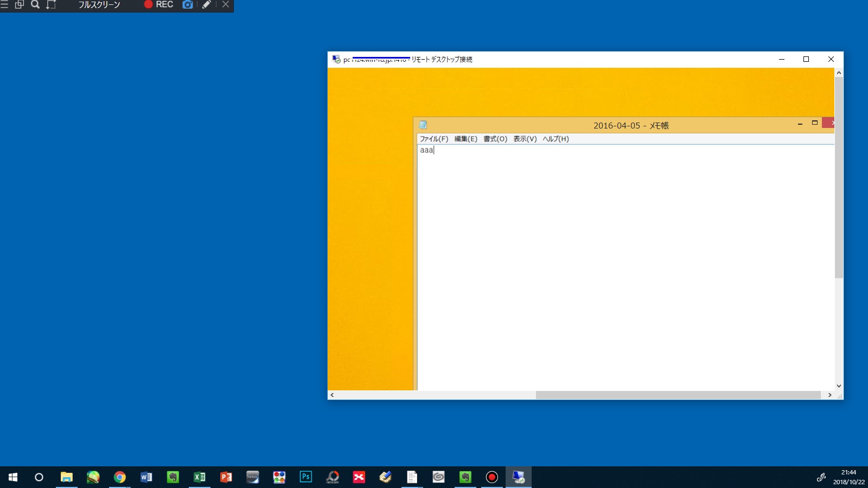Click the scroll down arrow of remote desktop

(x=839, y=386)
